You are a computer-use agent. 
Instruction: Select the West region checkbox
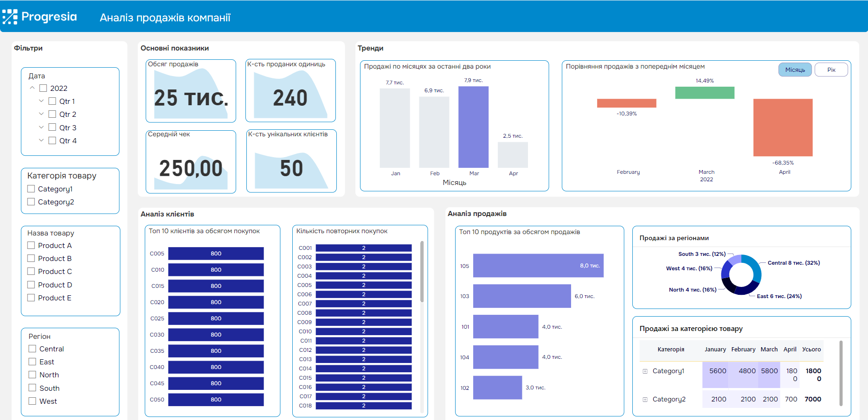[32, 401]
